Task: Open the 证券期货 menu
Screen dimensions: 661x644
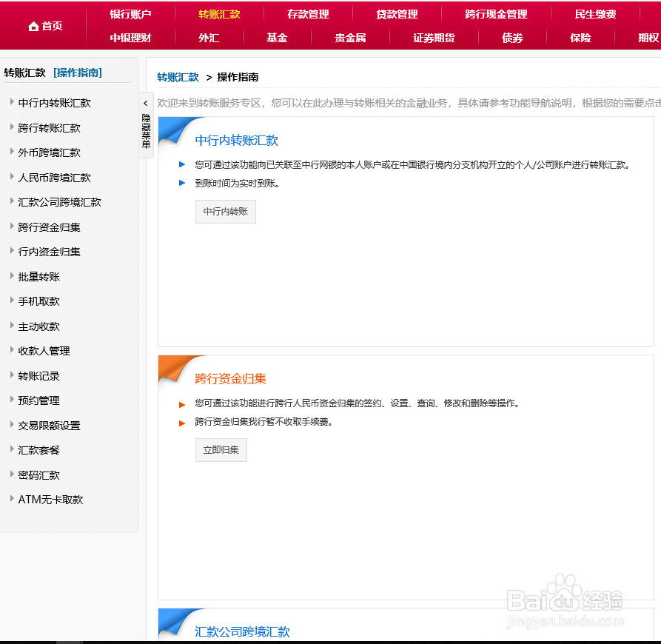Action: [x=434, y=38]
